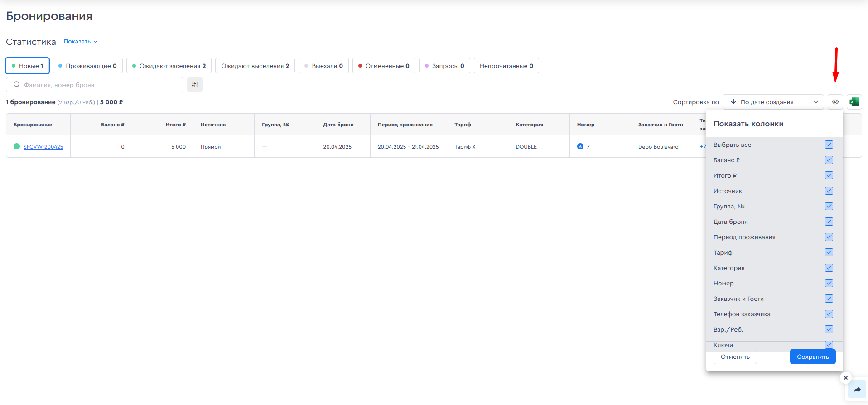The height and width of the screenshot is (405, 868).
Task: Open the 'По дате создания' sort dropdown
Action: pyautogui.click(x=773, y=102)
